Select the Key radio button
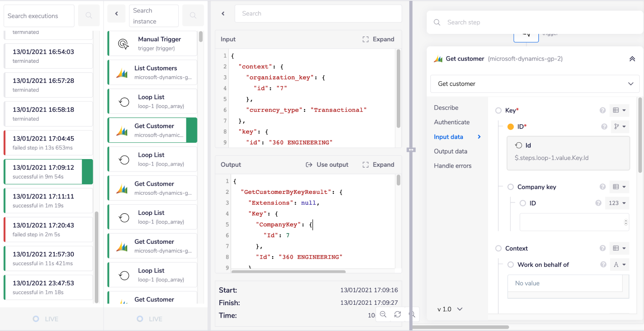 [x=498, y=110]
